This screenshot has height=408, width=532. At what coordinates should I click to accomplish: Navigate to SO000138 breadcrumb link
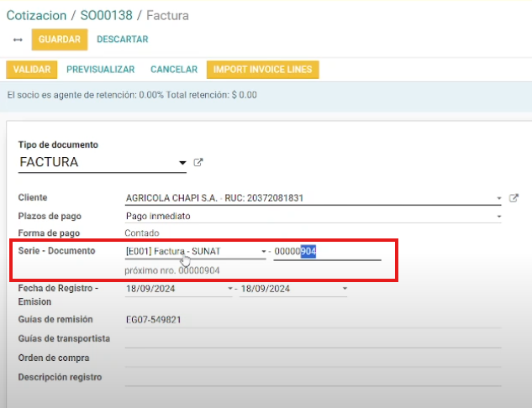111,15
